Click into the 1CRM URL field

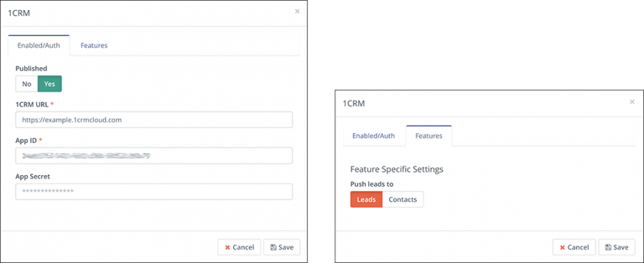tap(154, 120)
